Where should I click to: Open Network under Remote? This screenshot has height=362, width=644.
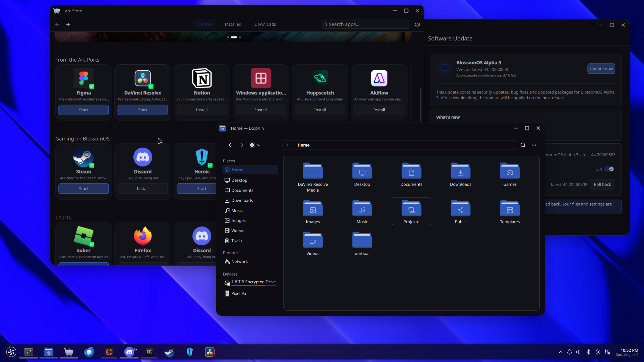250,261
